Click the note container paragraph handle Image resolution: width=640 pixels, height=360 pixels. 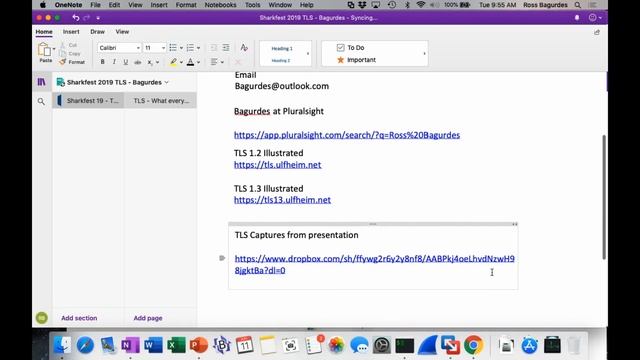pos(222,258)
